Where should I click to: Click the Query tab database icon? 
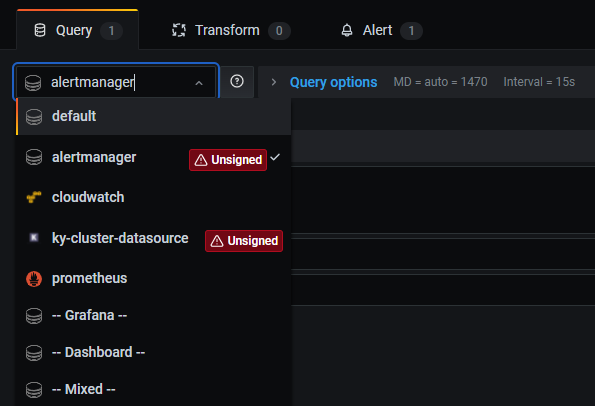click(40, 30)
